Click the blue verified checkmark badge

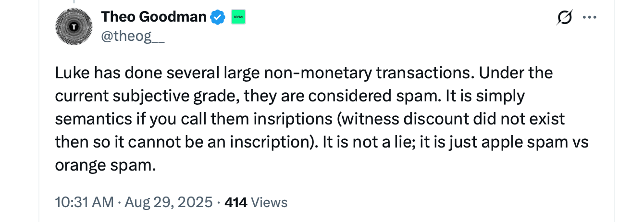pyautogui.click(x=219, y=17)
